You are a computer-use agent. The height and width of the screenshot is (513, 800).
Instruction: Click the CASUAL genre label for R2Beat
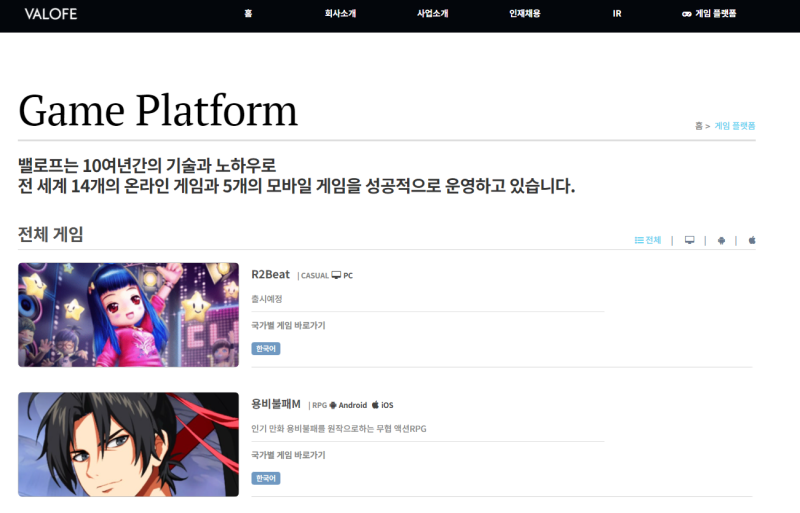click(x=315, y=276)
